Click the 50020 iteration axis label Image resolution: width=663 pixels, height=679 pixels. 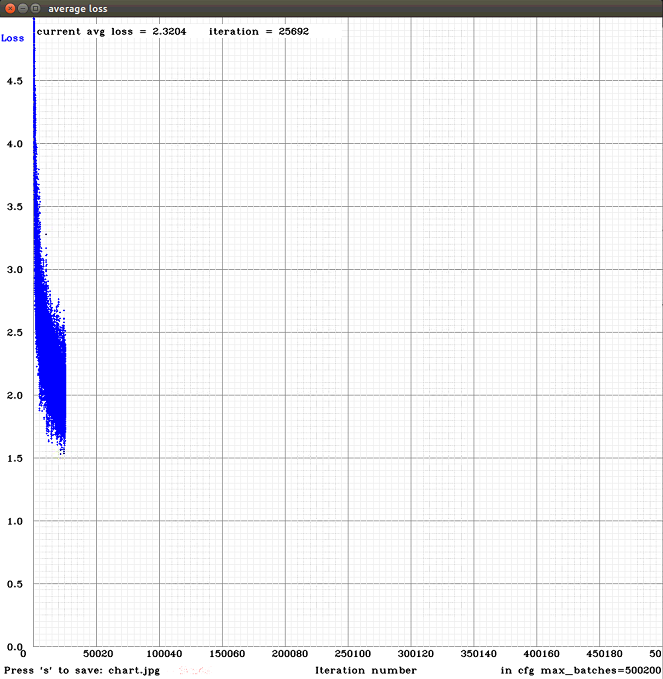click(98, 653)
